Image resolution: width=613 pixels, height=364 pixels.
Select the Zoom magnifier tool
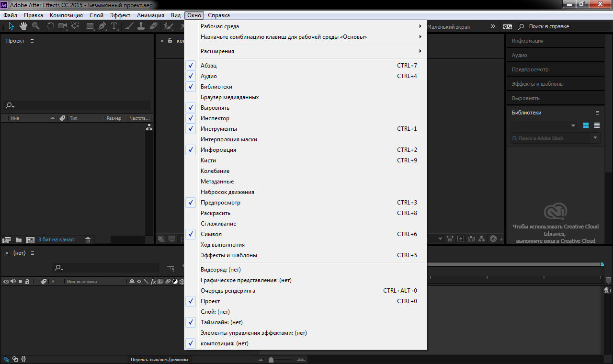tap(35, 26)
